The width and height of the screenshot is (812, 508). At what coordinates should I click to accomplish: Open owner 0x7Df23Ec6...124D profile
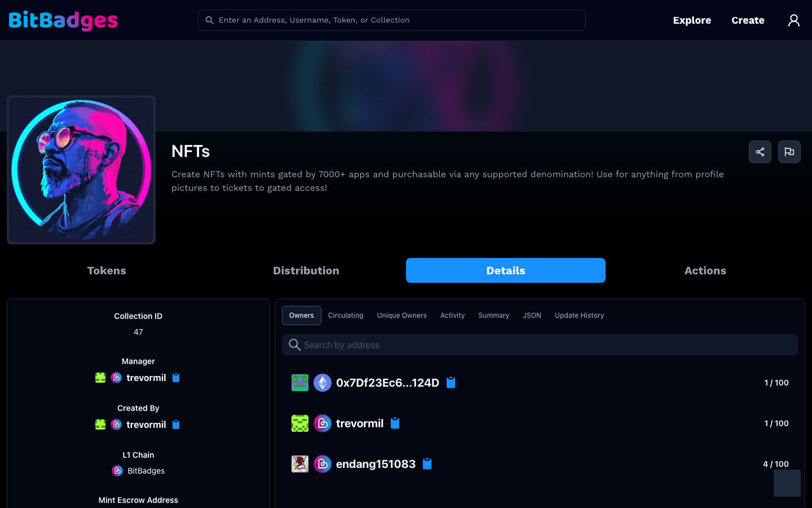pos(387,383)
